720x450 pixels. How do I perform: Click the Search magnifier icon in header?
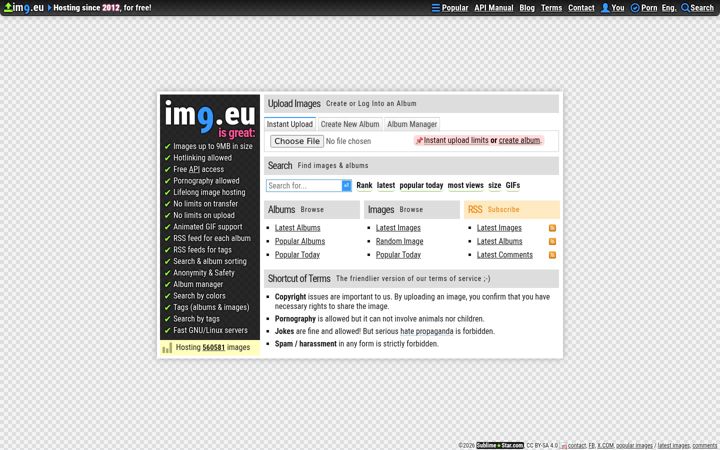(x=685, y=8)
